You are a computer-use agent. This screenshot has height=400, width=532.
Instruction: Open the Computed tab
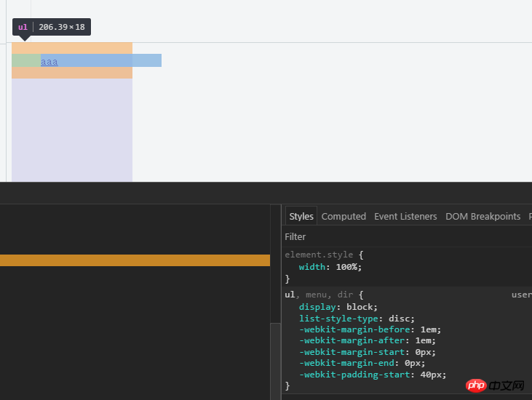click(x=344, y=216)
